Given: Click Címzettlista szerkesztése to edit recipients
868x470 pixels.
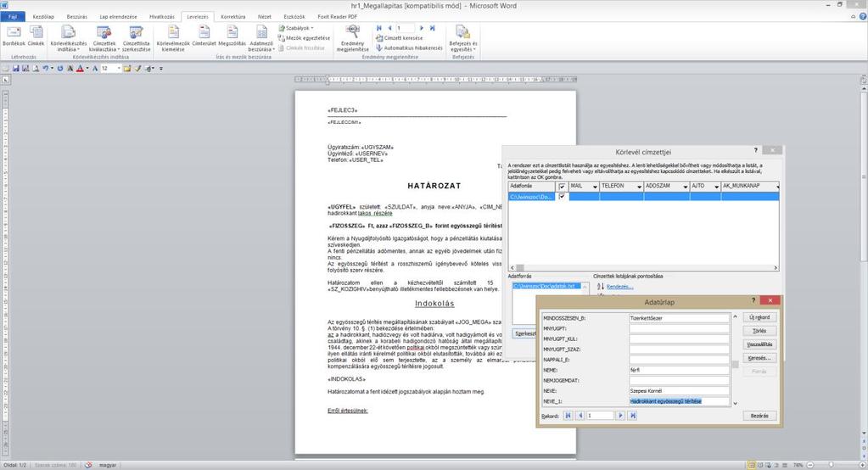Looking at the screenshot, I should pyautogui.click(x=136, y=39).
